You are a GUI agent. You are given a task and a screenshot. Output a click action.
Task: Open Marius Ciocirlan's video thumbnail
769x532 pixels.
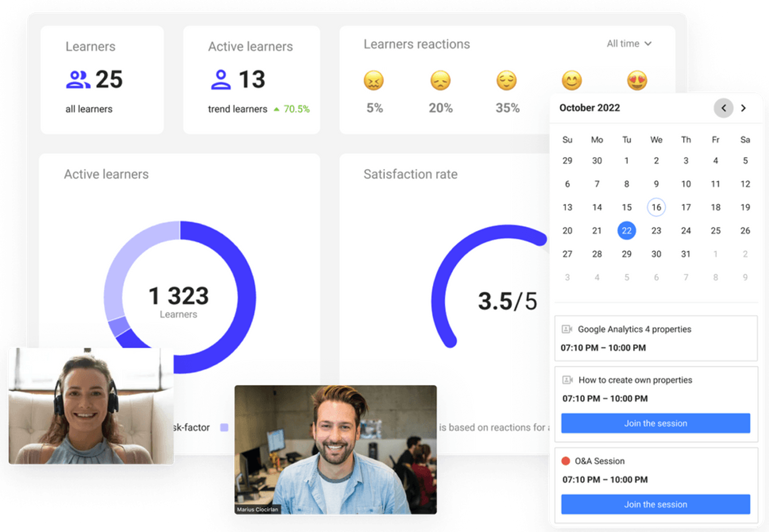[335, 450]
